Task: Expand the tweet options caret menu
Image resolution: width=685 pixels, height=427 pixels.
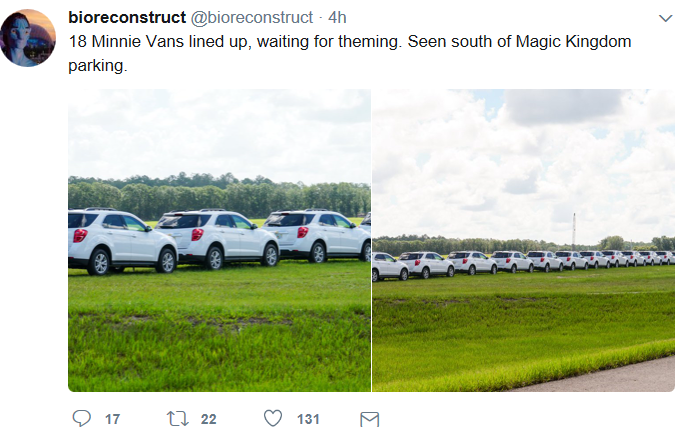Action: pyautogui.click(x=666, y=19)
